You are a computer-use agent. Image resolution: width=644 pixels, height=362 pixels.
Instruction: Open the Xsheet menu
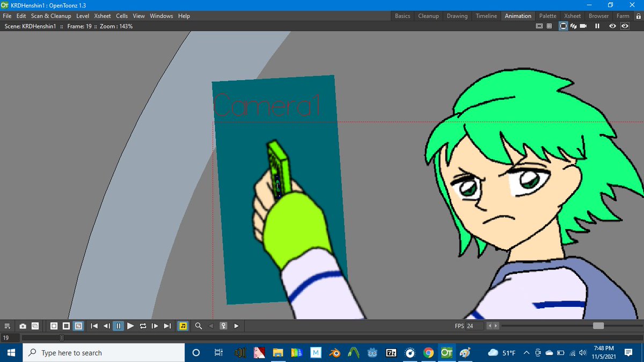(103, 16)
